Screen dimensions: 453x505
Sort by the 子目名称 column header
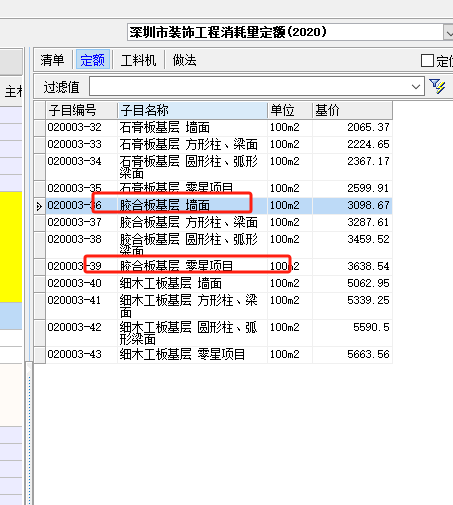tap(192, 110)
